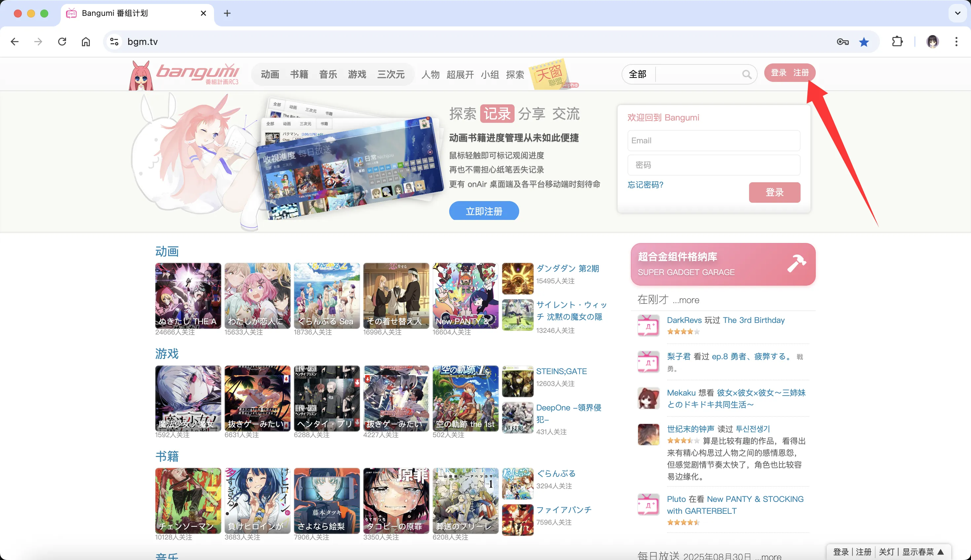This screenshot has height=560, width=971.
Task: Click the search magnifier icon
Action: pyautogui.click(x=747, y=74)
